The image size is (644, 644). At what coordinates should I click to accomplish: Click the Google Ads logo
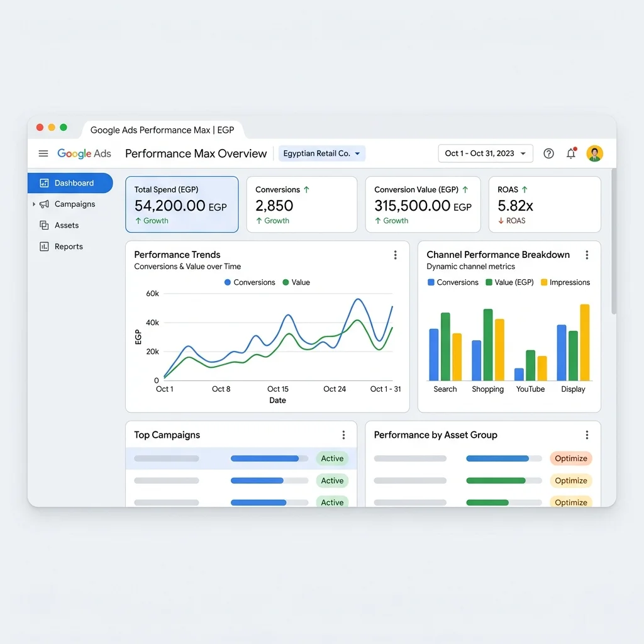tap(84, 153)
